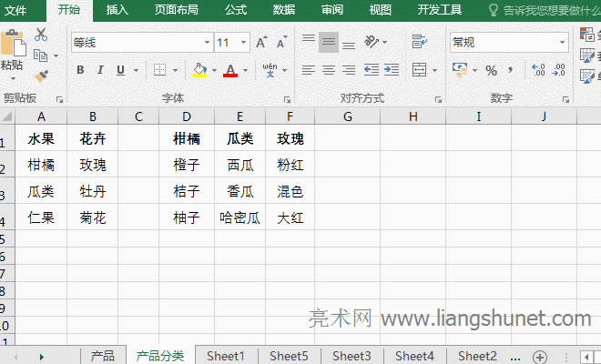
Task: Click the yellow fill color button
Action: [x=199, y=70]
